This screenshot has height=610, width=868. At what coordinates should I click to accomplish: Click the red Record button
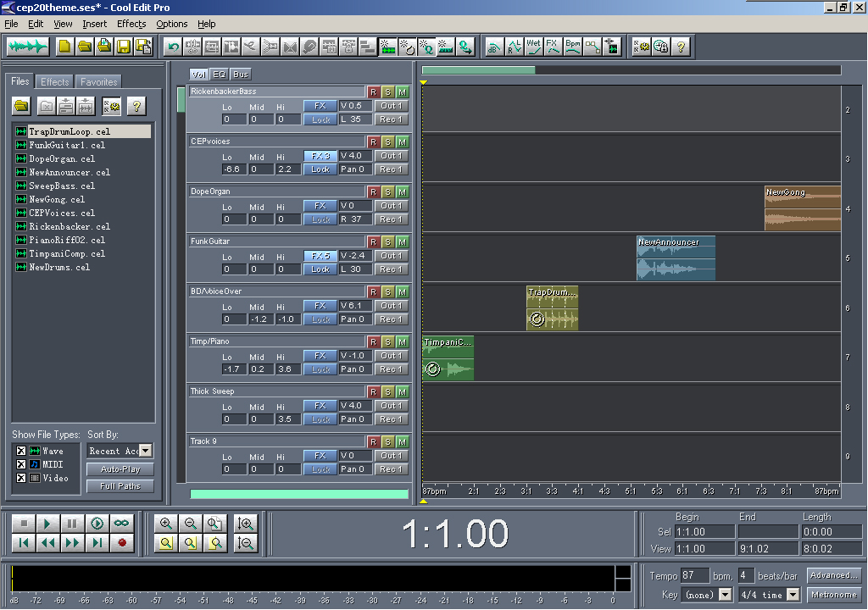(x=121, y=542)
